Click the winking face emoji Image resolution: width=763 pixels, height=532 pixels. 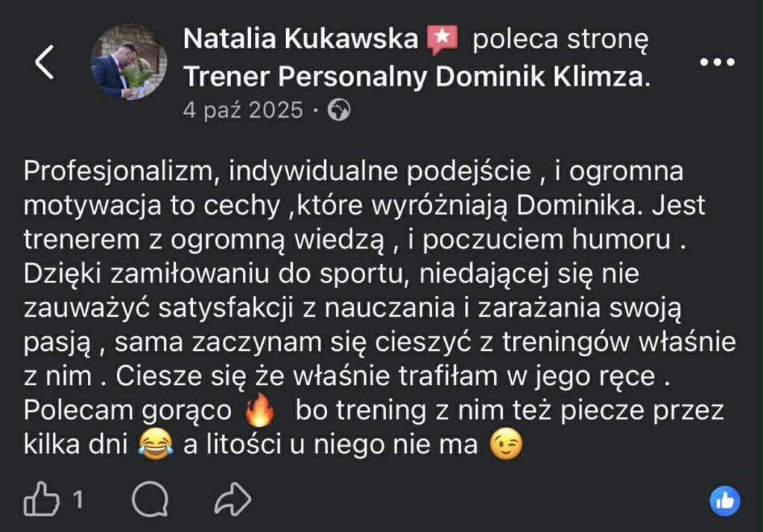pos(506,444)
